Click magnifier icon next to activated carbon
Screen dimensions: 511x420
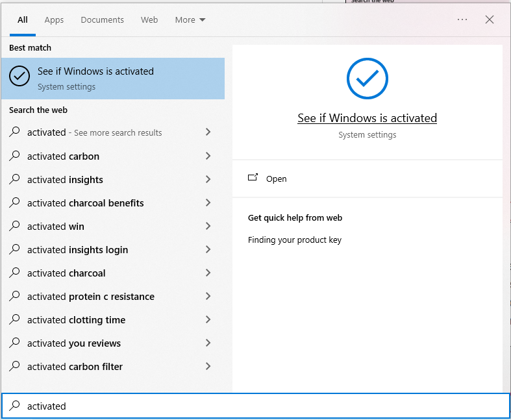click(15, 156)
